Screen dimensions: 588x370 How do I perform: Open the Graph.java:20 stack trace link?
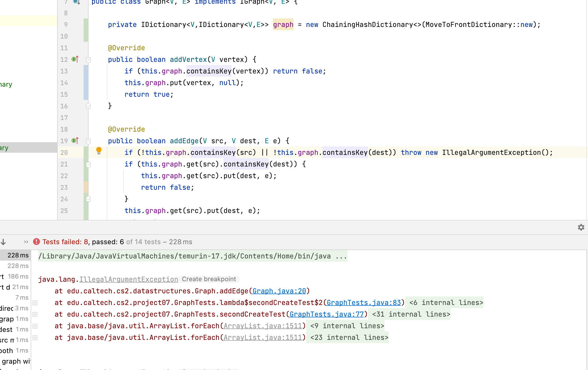coord(279,291)
